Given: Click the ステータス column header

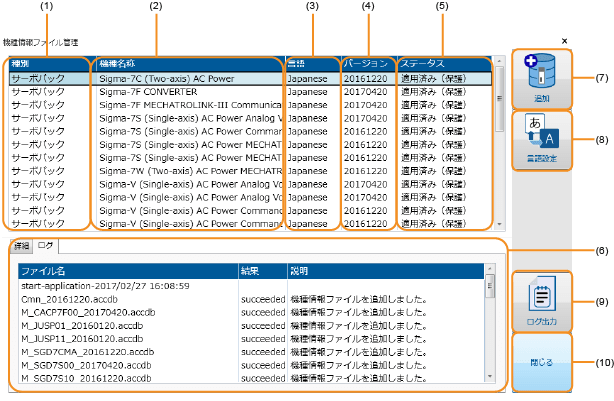Looking at the screenshot, I should [x=445, y=63].
